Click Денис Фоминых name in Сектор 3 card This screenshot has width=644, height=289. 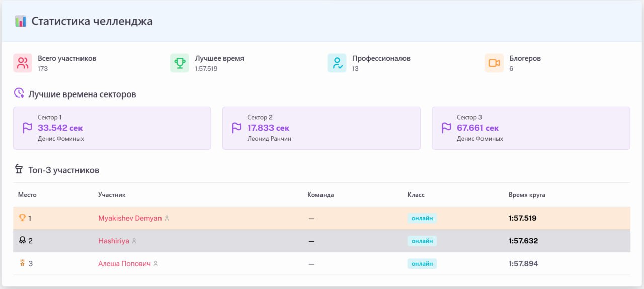click(x=480, y=139)
